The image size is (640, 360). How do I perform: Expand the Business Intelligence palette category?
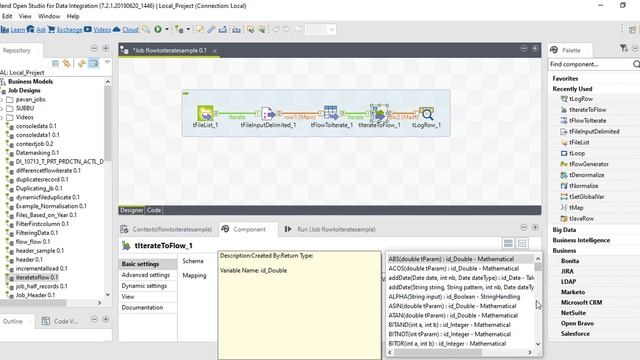581,240
